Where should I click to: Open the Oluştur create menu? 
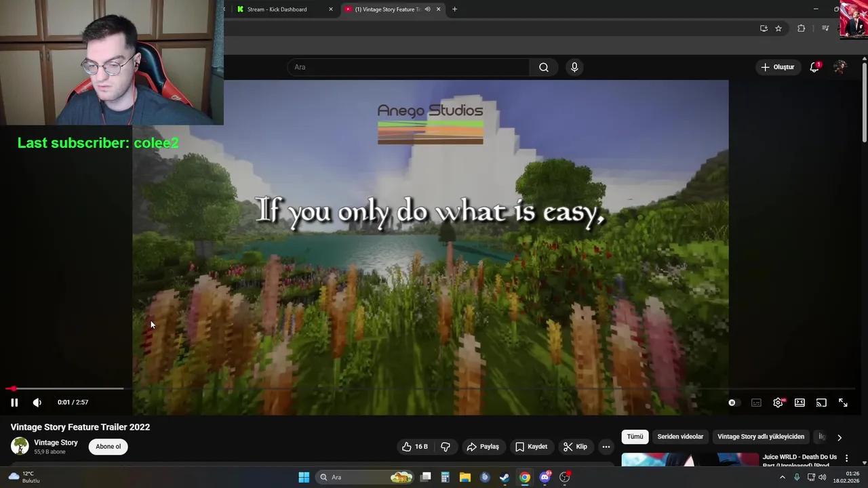click(x=777, y=67)
